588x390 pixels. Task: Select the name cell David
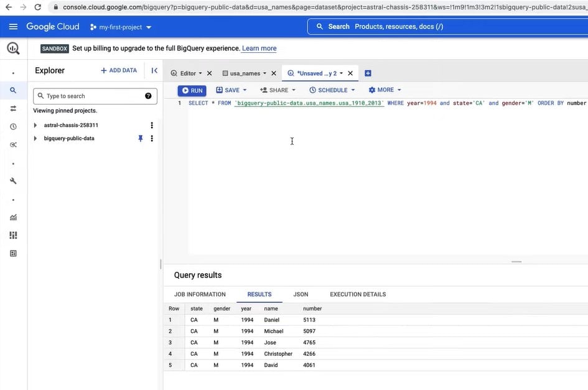[x=271, y=365]
